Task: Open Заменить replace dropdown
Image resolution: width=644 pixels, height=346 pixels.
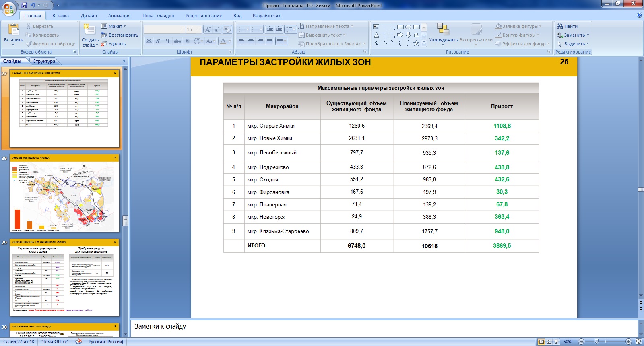Action: (x=573, y=35)
